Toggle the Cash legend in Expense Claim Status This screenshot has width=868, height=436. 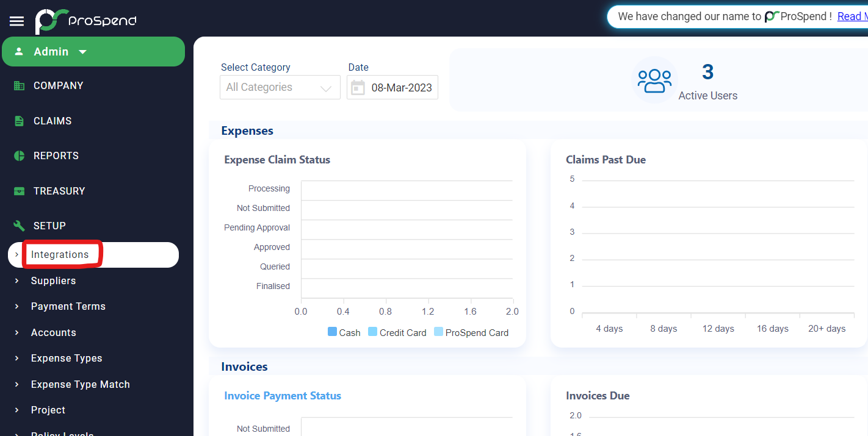[x=344, y=332]
